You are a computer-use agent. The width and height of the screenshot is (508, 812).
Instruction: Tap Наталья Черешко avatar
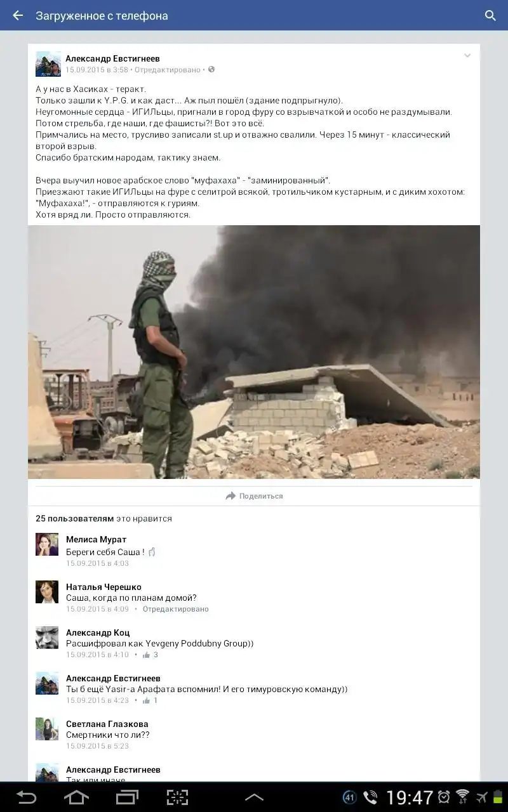point(47,592)
